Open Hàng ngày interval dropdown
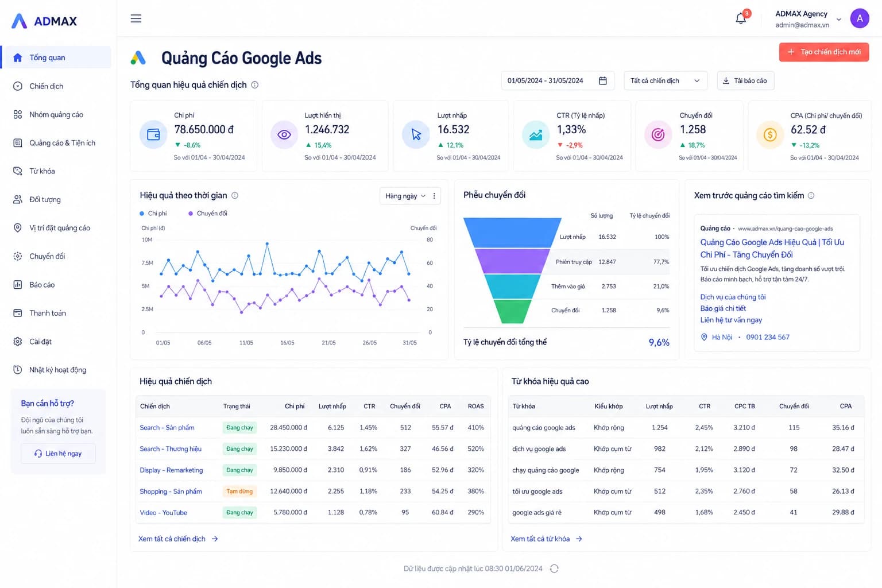 pyautogui.click(x=405, y=196)
